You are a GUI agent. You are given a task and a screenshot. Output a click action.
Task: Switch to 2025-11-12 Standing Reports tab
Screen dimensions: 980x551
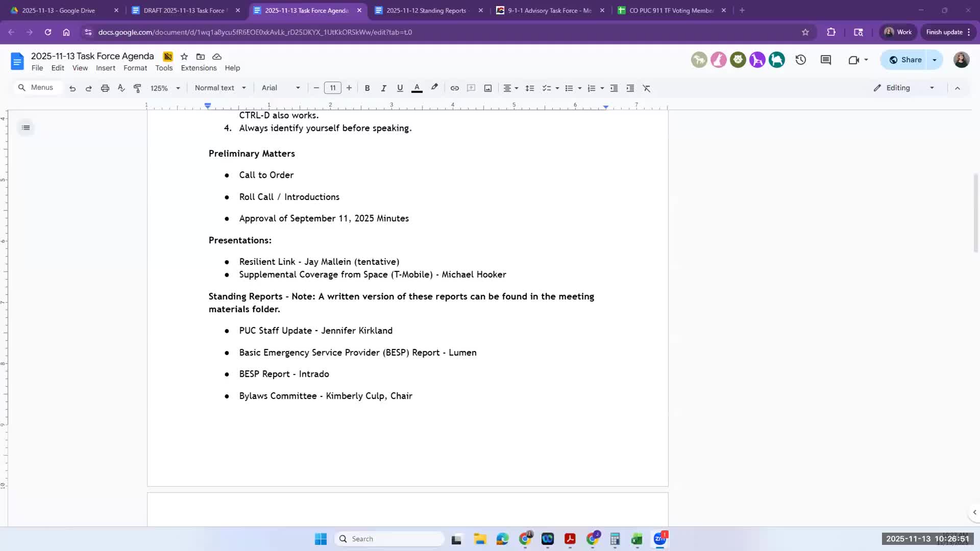426,10
